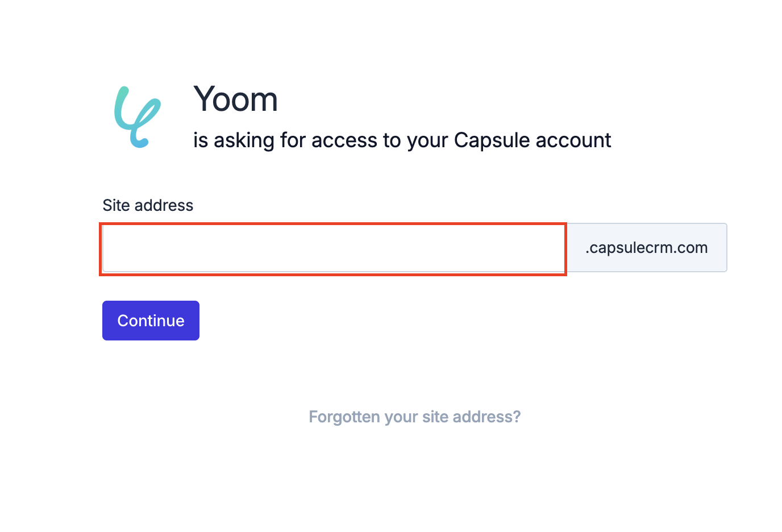Get help recovering a forgotten site address
This screenshot has height=532, width=782.
point(414,417)
